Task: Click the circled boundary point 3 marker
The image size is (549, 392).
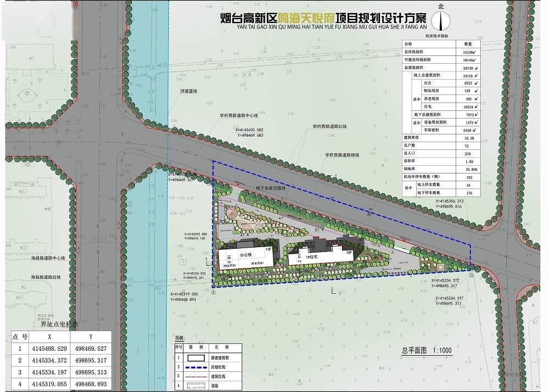Action: tap(471, 276)
